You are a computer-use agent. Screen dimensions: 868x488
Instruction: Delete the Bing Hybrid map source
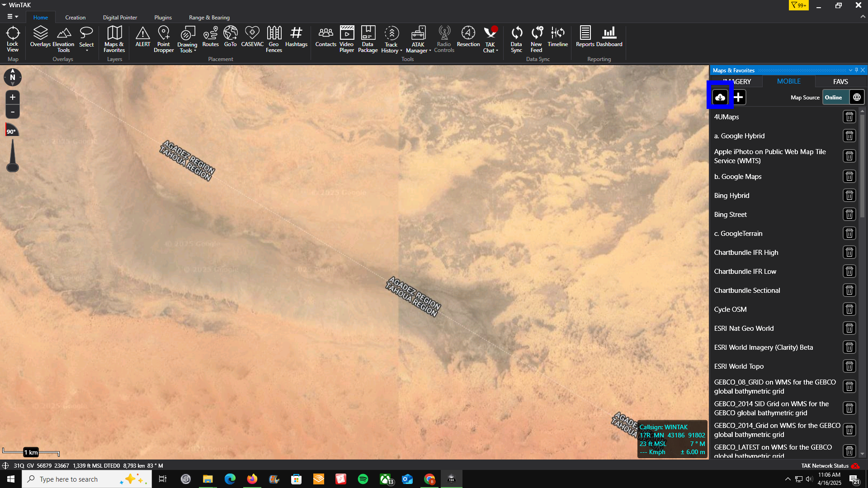click(849, 195)
